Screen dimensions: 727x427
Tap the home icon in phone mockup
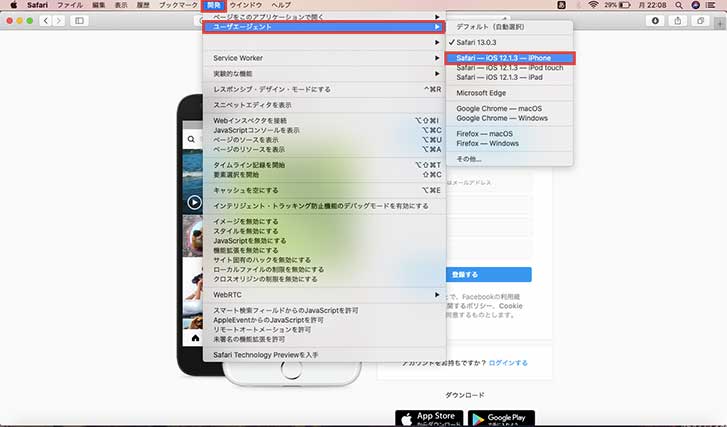point(195,338)
